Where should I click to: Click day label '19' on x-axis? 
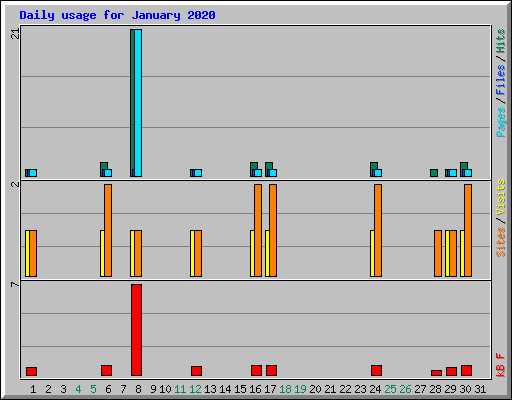point(300,389)
